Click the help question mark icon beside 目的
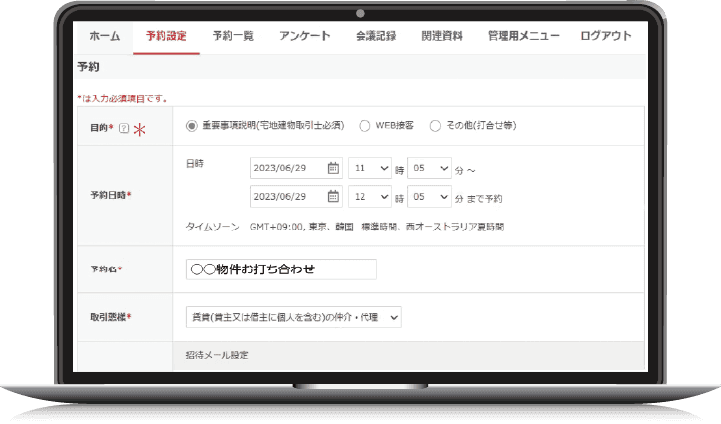Screen dimensions: 721x424 pyautogui.click(x=123, y=127)
